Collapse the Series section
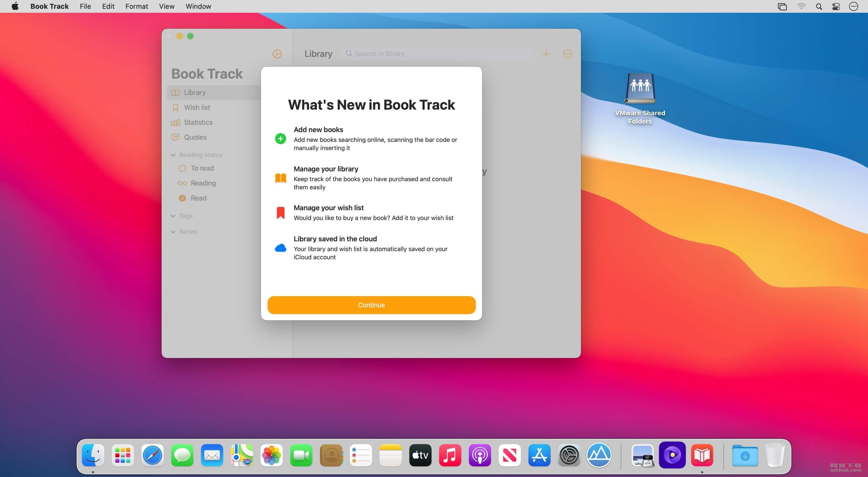868x477 pixels. pyautogui.click(x=173, y=232)
